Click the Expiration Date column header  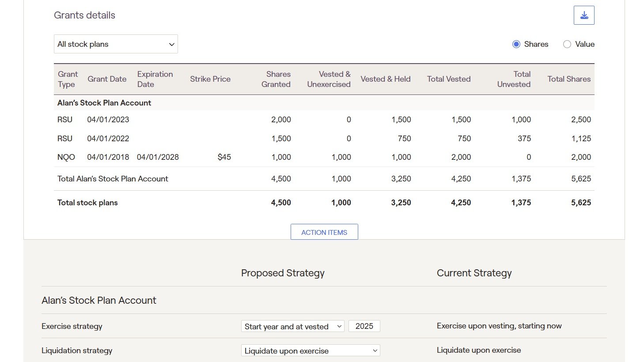[x=155, y=79]
